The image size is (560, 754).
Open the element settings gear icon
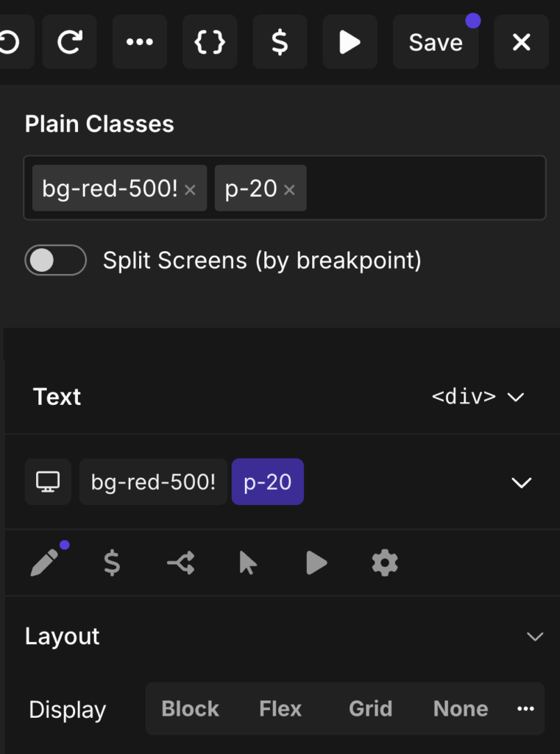[x=385, y=563]
